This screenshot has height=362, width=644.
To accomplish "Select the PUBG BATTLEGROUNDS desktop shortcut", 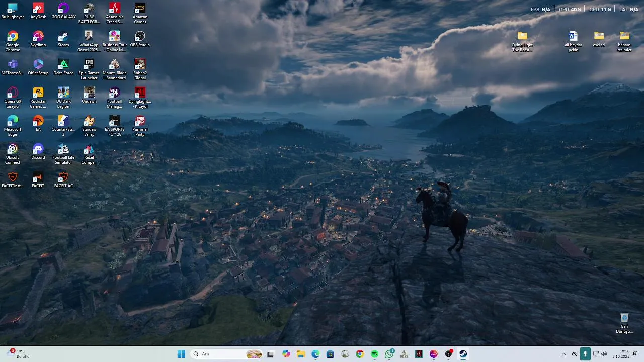I will (x=89, y=13).
